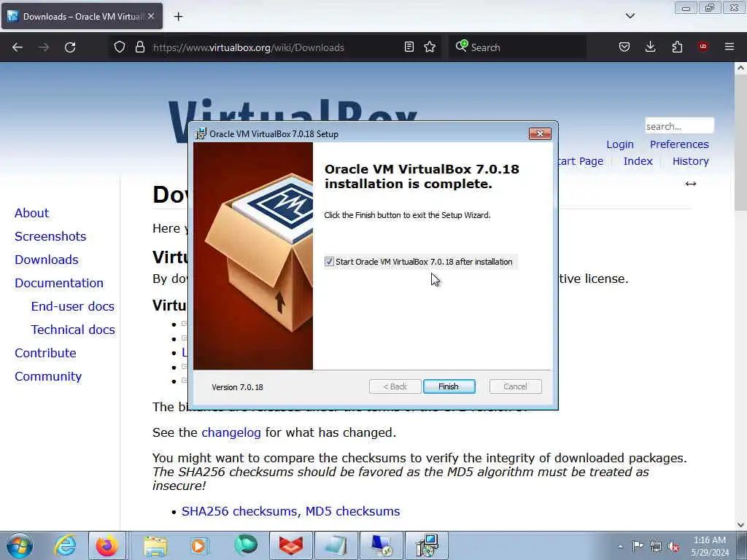Click the address bar URL

248,47
